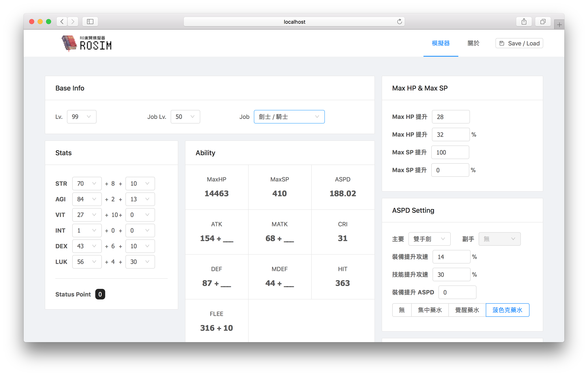This screenshot has height=376, width=588.
Task: Click the Save / Load button
Action: (x=519, y=43)
